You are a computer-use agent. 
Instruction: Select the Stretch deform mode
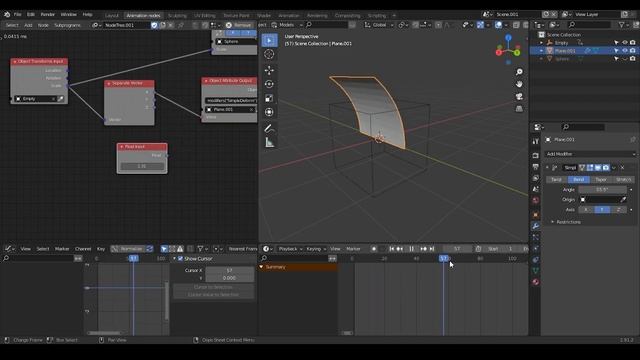(x=623, y=180)
